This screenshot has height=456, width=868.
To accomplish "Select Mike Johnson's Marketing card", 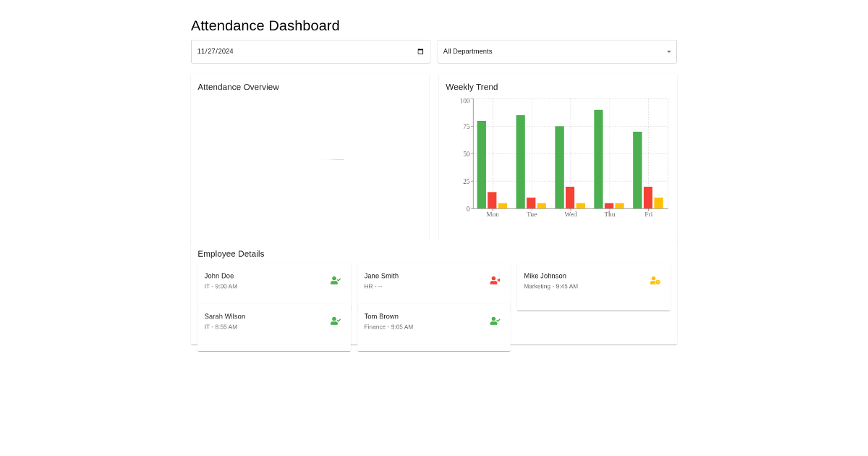I will tap(593, 287).
